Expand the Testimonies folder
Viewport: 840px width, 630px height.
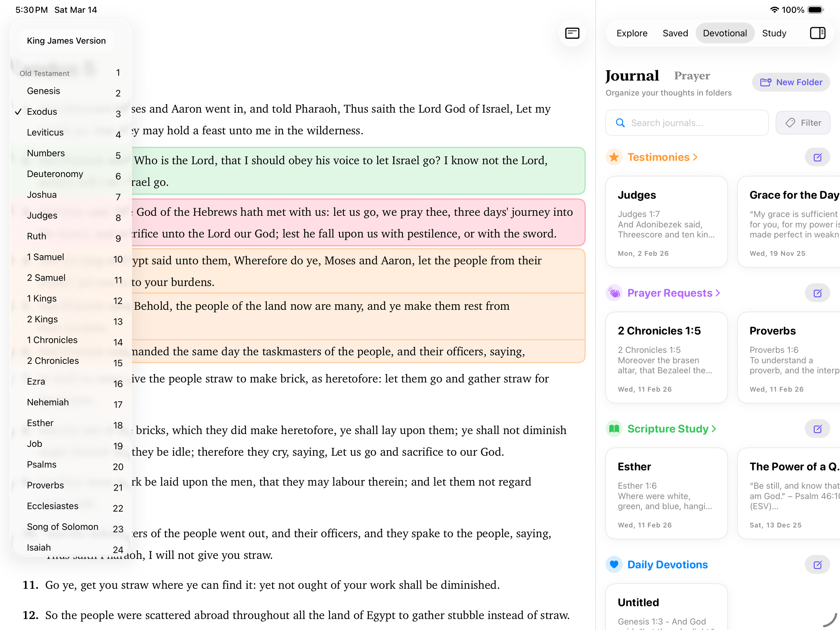[x=662, y=157]
